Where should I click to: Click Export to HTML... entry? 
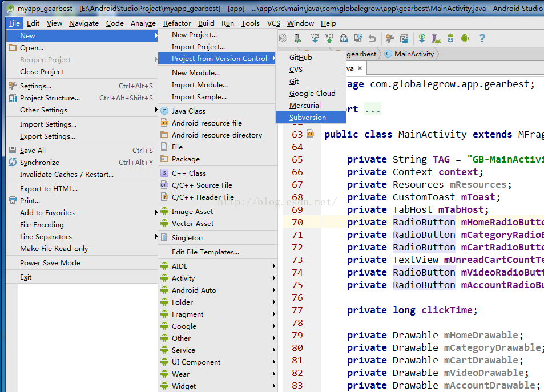click(82, 188)
